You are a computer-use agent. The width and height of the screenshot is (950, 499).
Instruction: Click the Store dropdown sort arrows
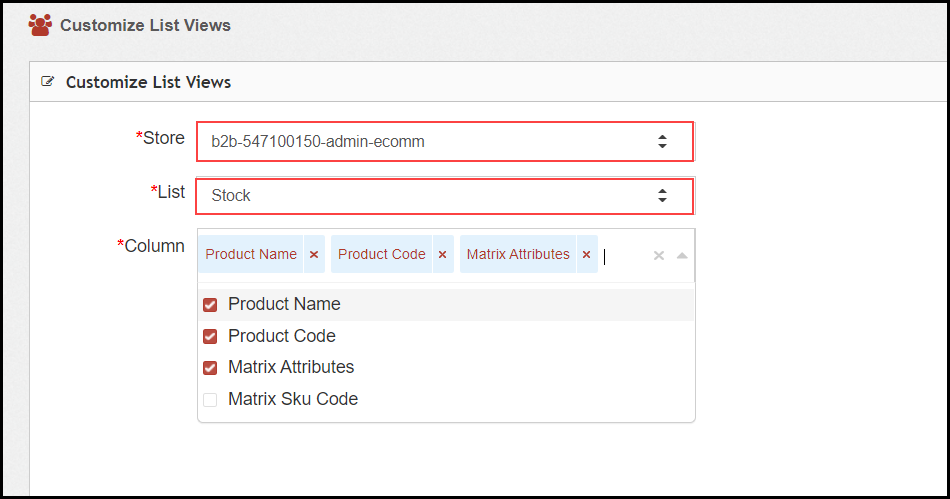point(662,142)
